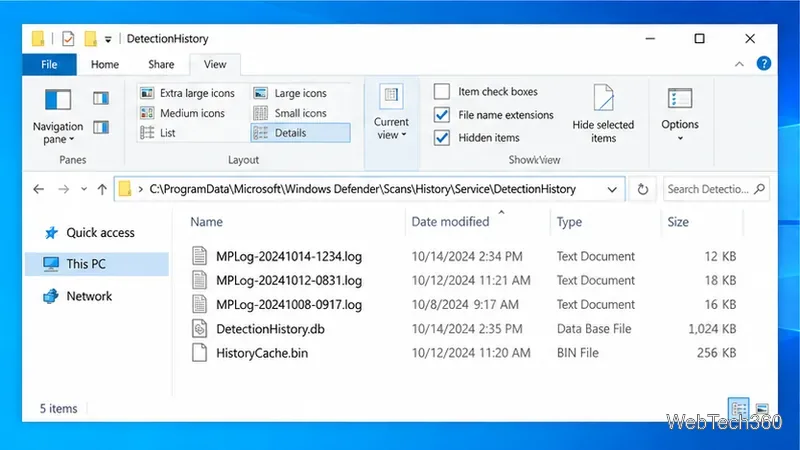The height and width of the screenshot is (450, 800).
Task: Select Small icons layout
Action: pos(290,113)
